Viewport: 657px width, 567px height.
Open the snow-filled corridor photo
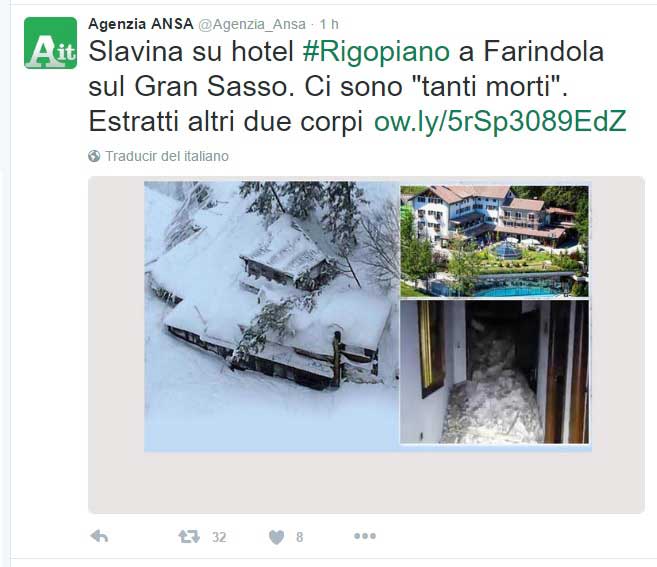point(494,372)
